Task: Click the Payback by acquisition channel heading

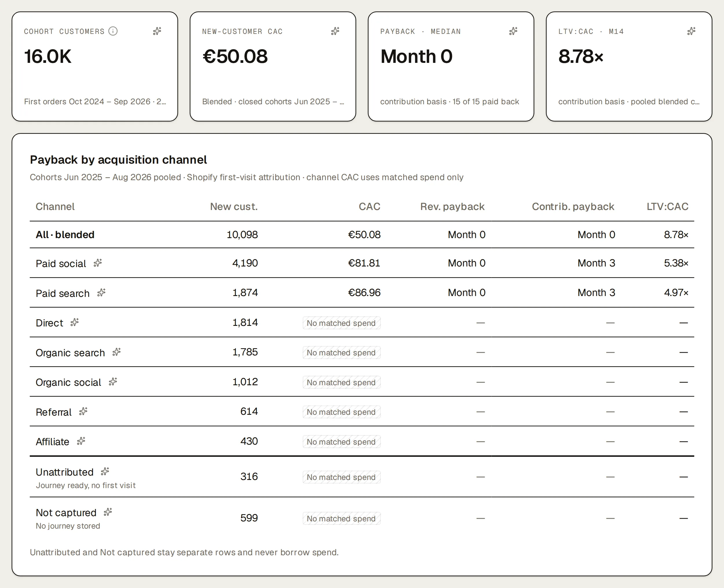Action: point(118,160)
